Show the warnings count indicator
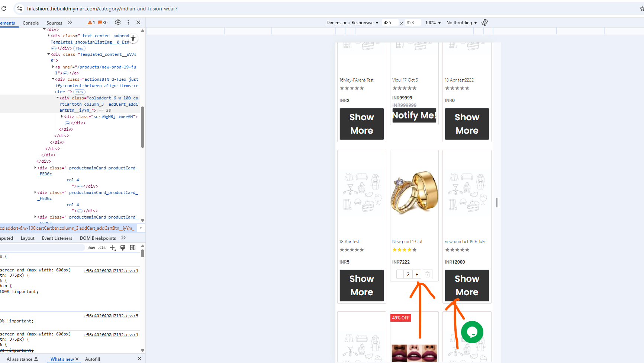 coord(91,23)
